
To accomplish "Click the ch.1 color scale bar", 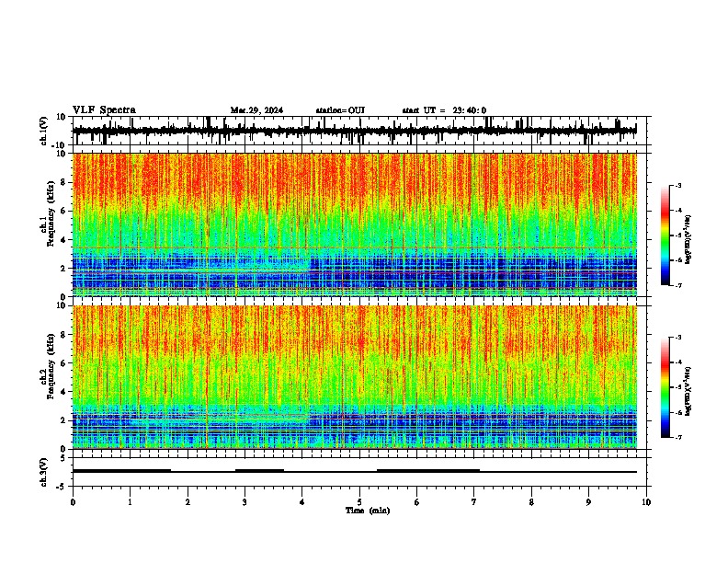I will tap(665, 236).
